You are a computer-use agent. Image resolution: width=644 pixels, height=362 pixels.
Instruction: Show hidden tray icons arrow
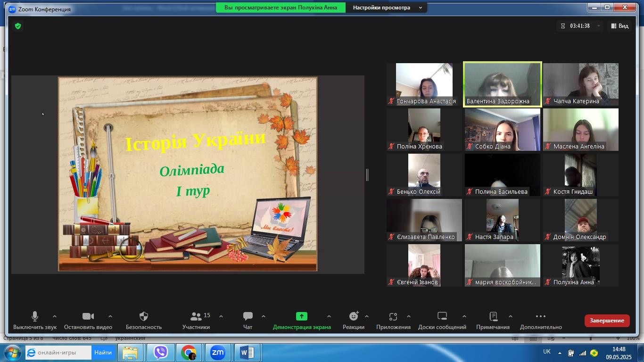tap(560, 353)
